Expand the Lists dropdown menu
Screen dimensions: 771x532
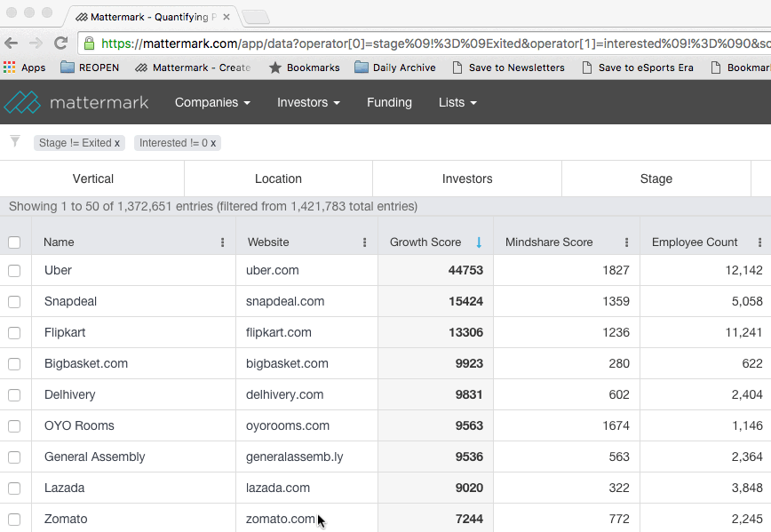pyautogui.click(x=457, y=102)
